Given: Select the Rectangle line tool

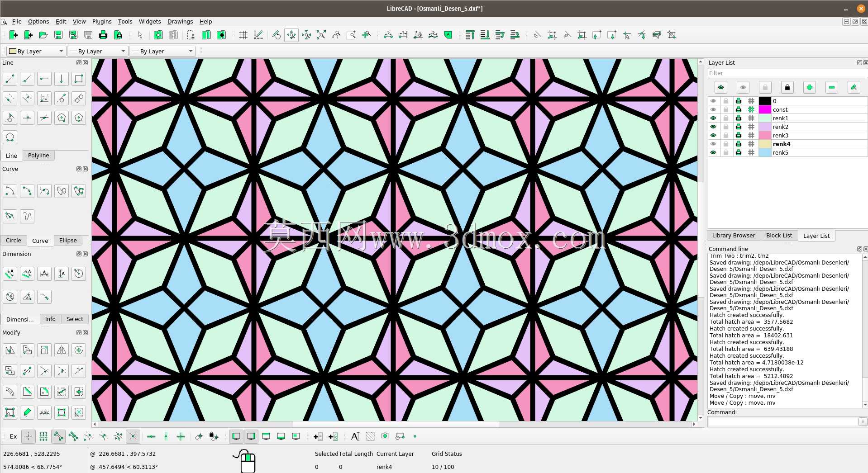Looking at the screenshot, I should click(79, 79).
